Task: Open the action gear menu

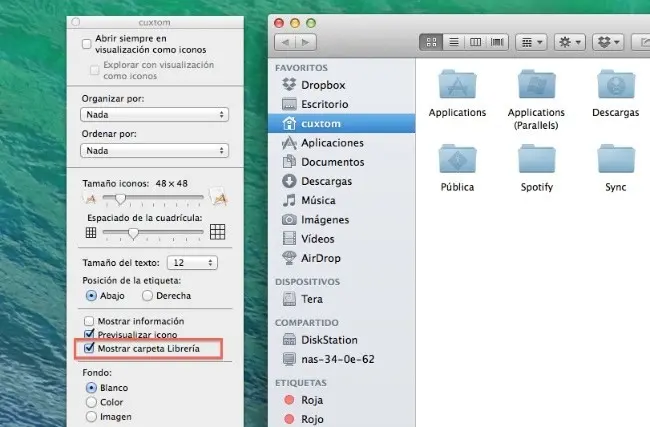Action: (570, 43)
